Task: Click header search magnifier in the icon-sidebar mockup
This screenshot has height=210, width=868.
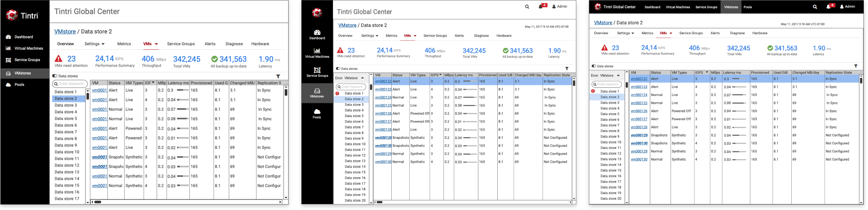Action: click(x=527, y=7)
